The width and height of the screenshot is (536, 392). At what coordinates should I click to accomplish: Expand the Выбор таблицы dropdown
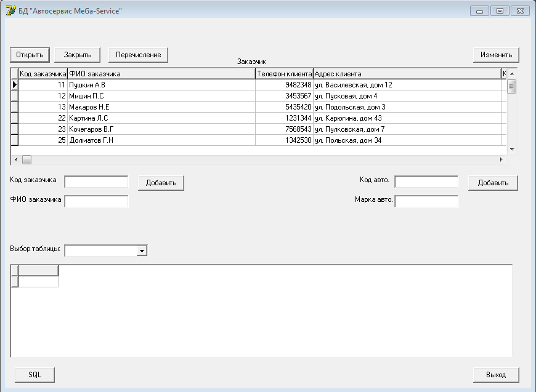[142, 250]
